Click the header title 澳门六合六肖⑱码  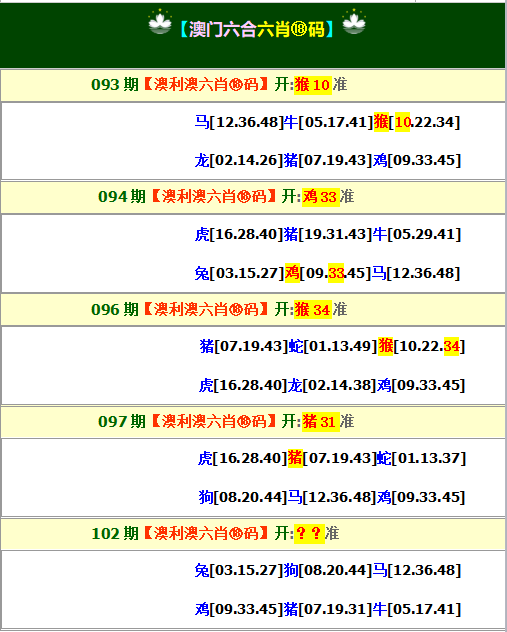click(257, 29)
